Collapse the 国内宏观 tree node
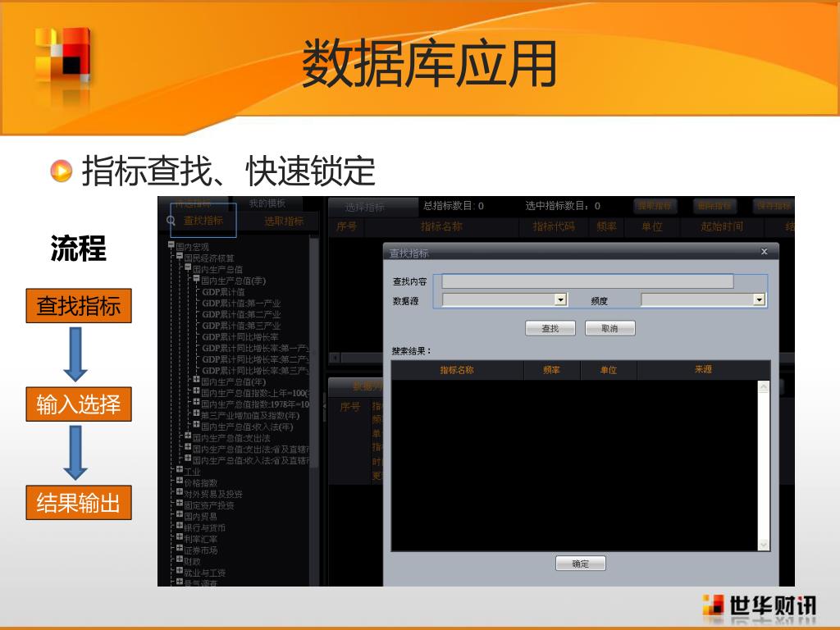 point(171,245)
